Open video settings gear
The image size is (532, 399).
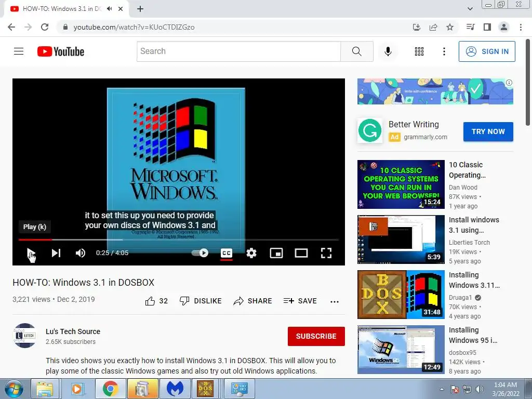coord(251,253)
